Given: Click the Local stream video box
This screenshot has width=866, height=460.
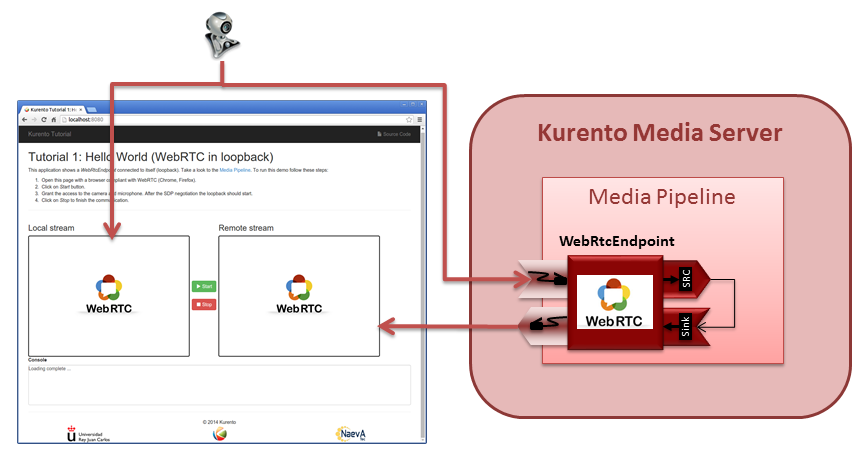Looking at the screenshot, I should [x=109, y=296].
